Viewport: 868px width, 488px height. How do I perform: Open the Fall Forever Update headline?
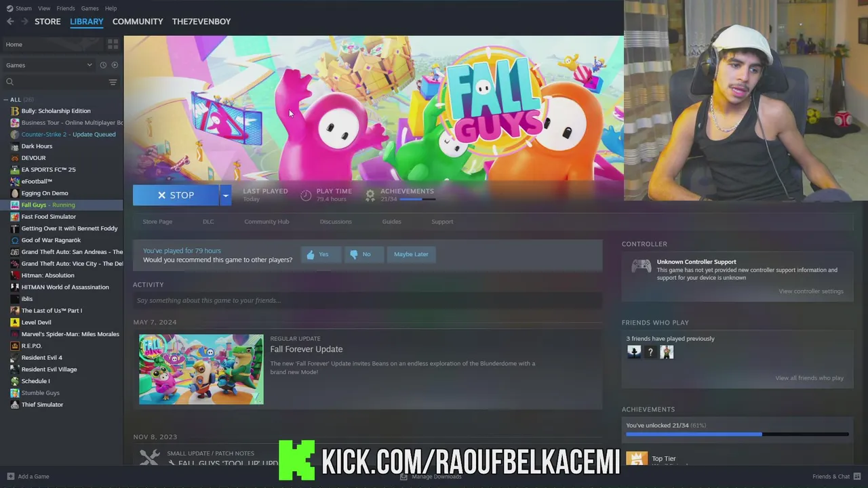click(307, 349)
